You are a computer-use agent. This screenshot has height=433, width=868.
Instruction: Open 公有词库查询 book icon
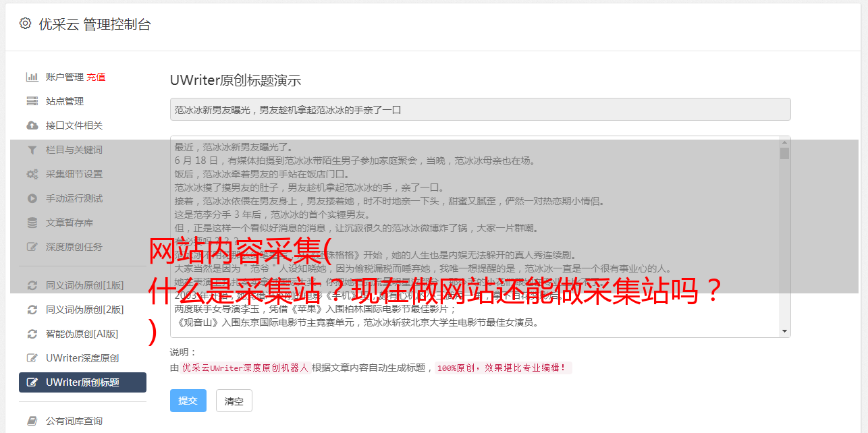coord(32,421)
